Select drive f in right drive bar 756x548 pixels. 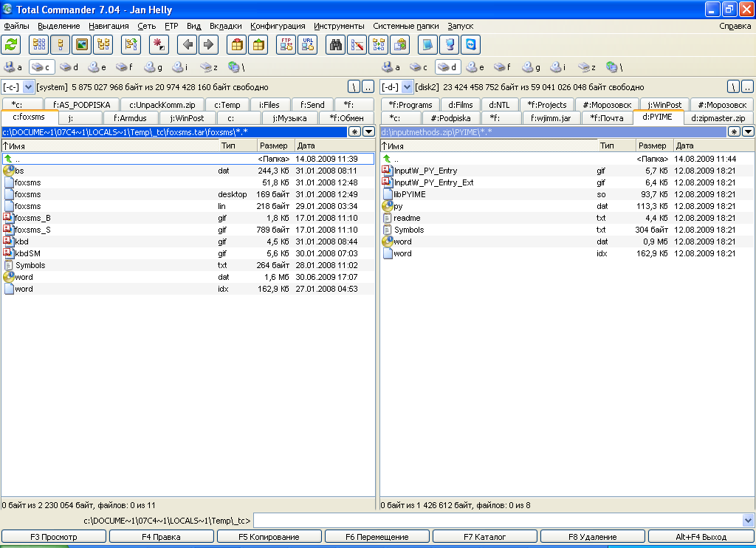point(504,67)
